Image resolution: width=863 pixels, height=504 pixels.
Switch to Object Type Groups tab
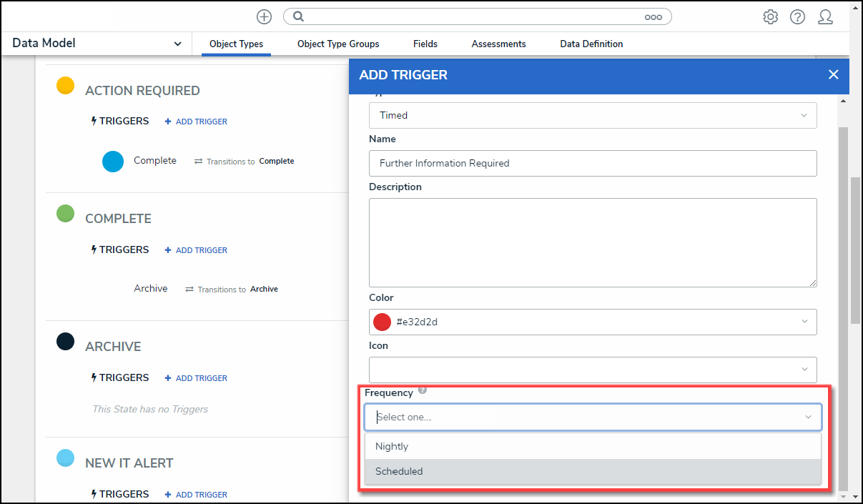pyautogui.click(x=338, y=44)
